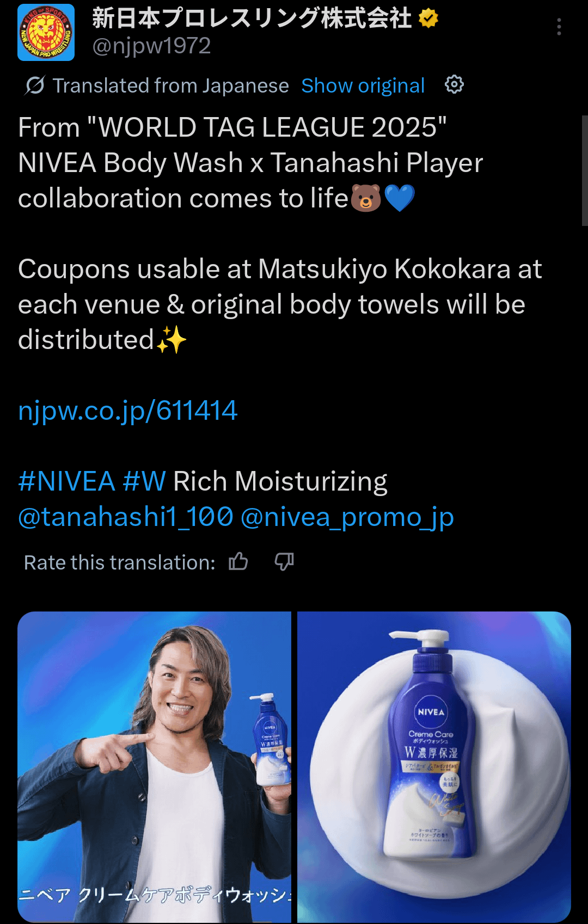This screenshot has height=924, width=588.
Task: Open the three-dot more options menu
Action: [x=559, y=27]
